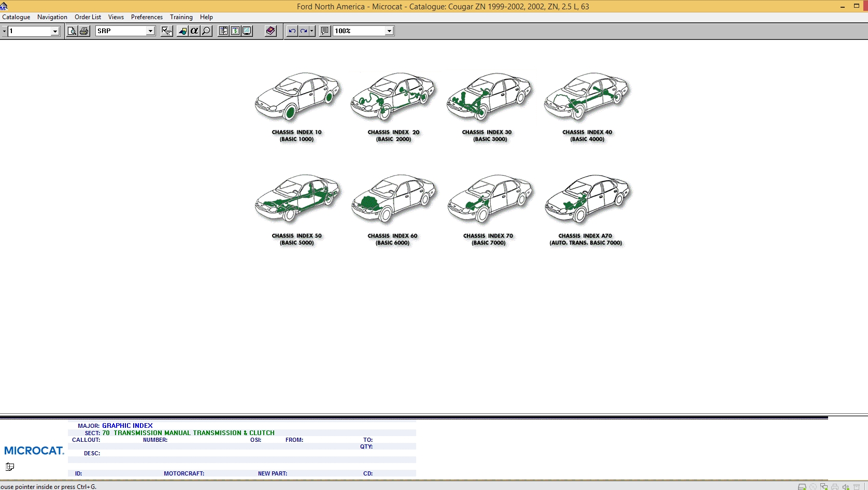Select Chassis Index 50 car thumbnail
This screenshot has width=868, height=490.
[298, 199]
